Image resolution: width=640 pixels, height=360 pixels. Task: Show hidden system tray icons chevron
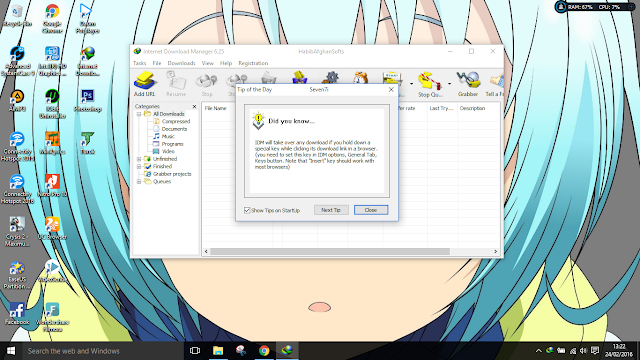coord(538,351)
